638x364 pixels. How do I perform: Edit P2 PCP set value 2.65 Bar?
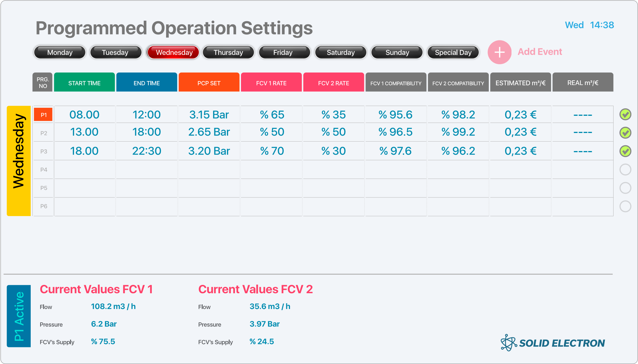(x=209, y=132)
